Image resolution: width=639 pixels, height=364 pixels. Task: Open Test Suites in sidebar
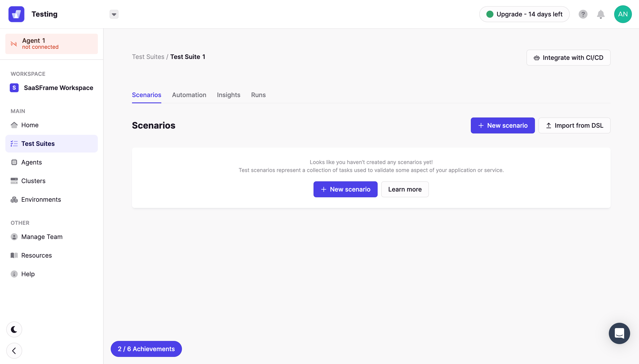tap(51, 143)
